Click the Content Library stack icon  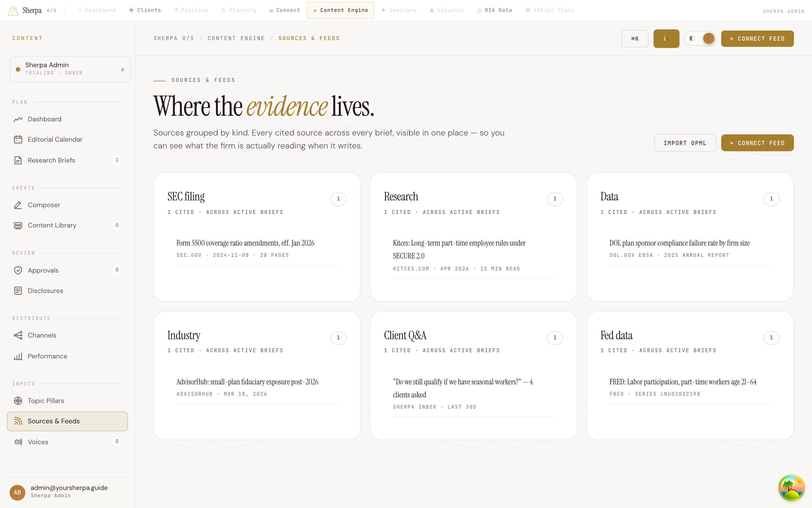18,225
